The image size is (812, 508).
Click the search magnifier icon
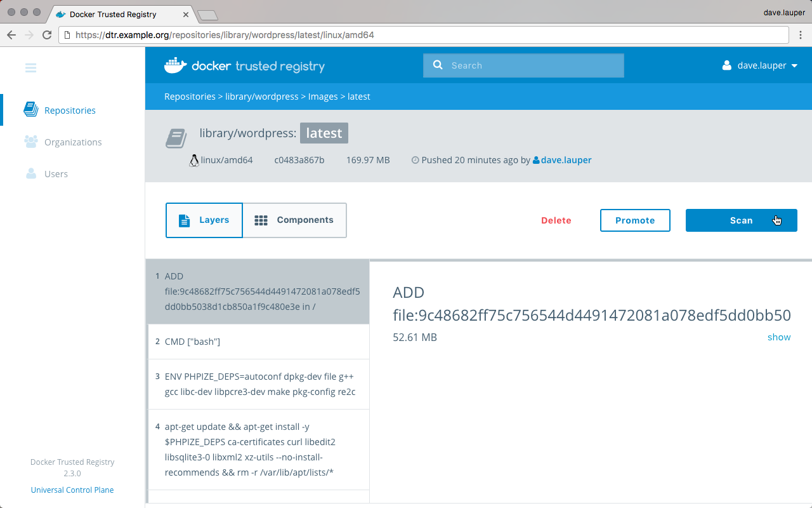click(x=437, y=65)
